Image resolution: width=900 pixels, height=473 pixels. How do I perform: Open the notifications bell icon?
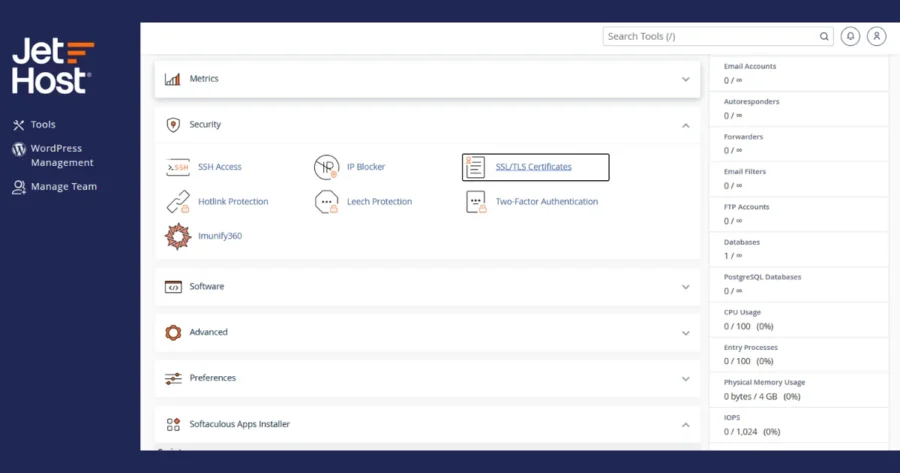850,36
